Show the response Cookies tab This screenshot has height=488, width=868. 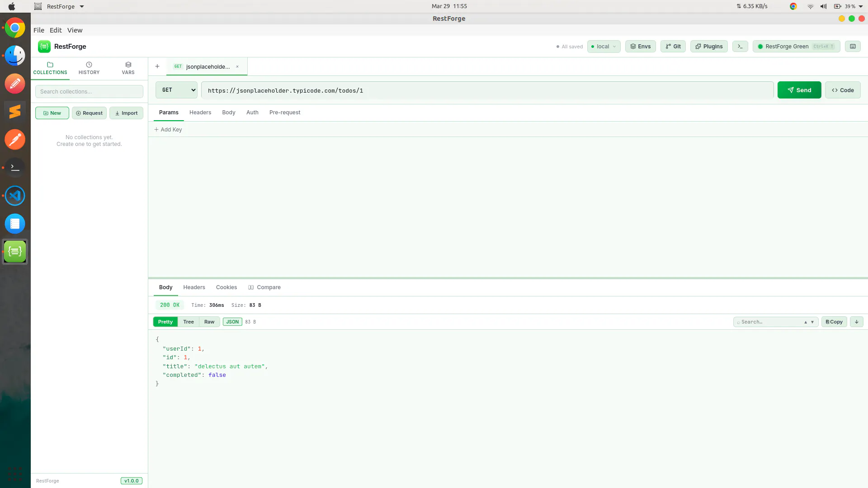(226, 287)
